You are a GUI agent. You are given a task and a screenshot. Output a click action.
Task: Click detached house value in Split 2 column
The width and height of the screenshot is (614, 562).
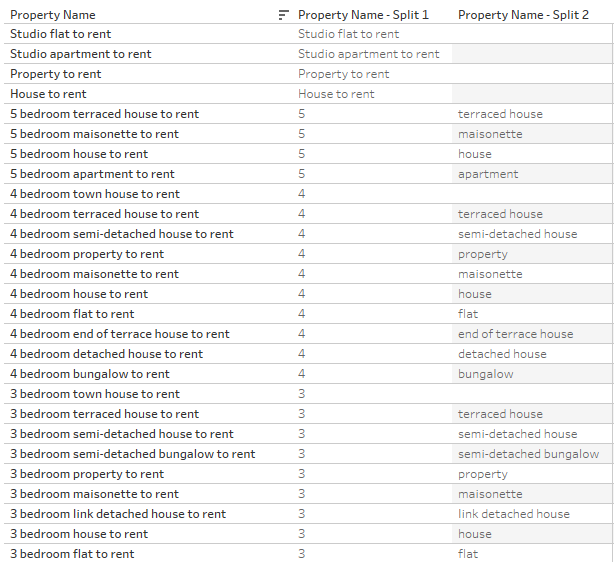(502, 354)
